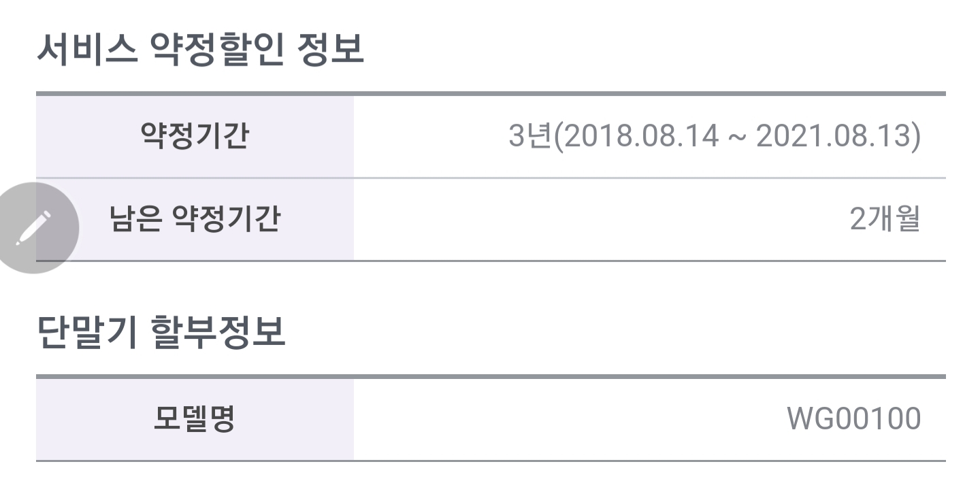Click the 단말기 할부정보 section heading
Viewport: 980px width, 496px height.
(x=161, y=333)
